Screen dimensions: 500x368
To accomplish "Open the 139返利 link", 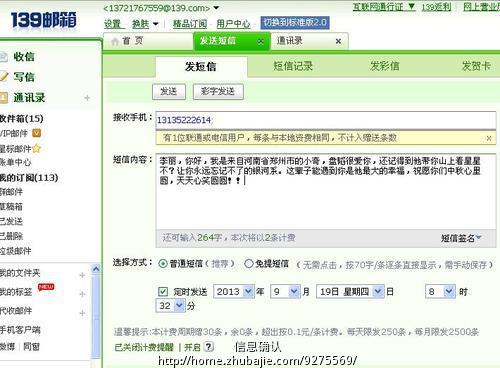I will click(436, 7).
